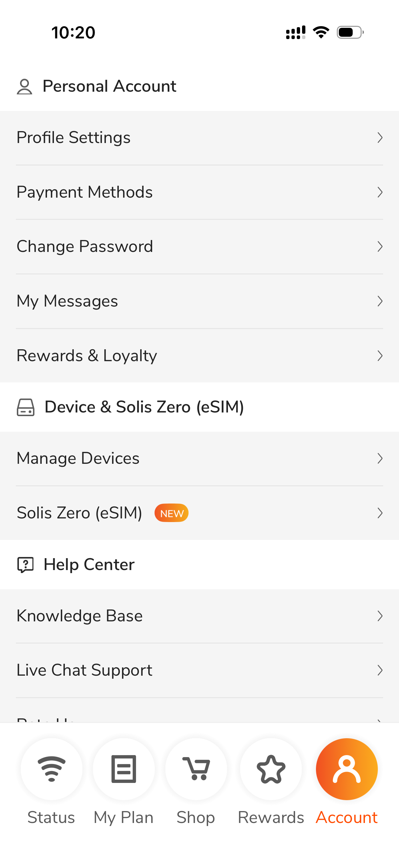
Task: Open Manage Devices
Action: (199, 458)
